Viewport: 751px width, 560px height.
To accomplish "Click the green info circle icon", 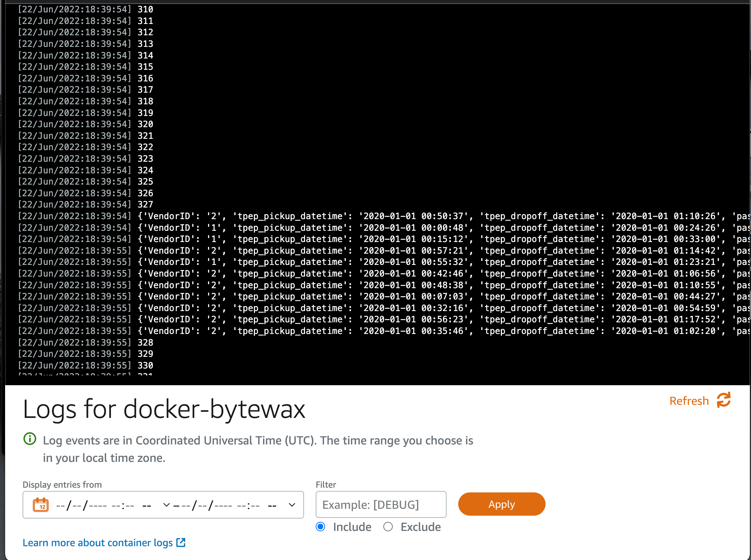I will [x=30, y=439].
